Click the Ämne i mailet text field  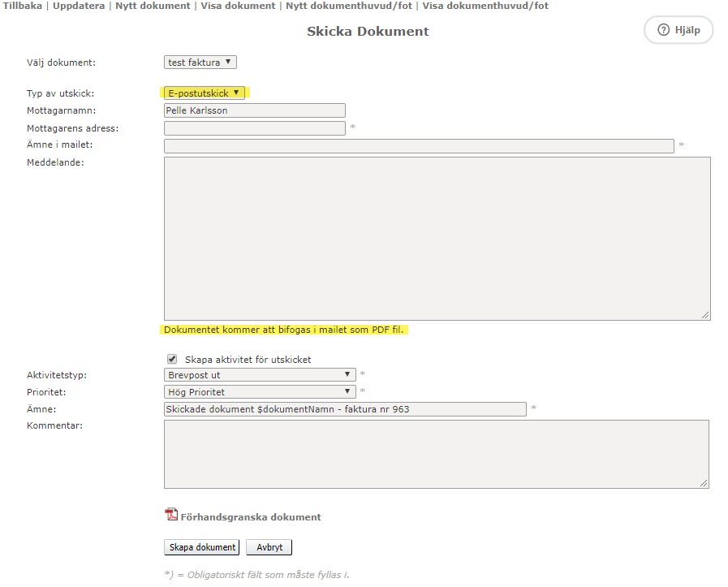pyautogui.click(x=419, y=146)
